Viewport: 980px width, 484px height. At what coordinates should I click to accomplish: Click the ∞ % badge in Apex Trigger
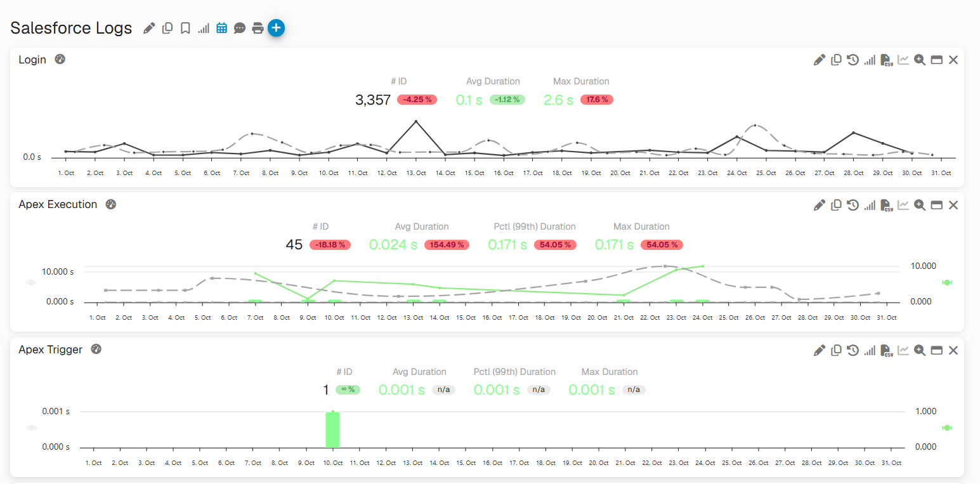pos(348,389)
